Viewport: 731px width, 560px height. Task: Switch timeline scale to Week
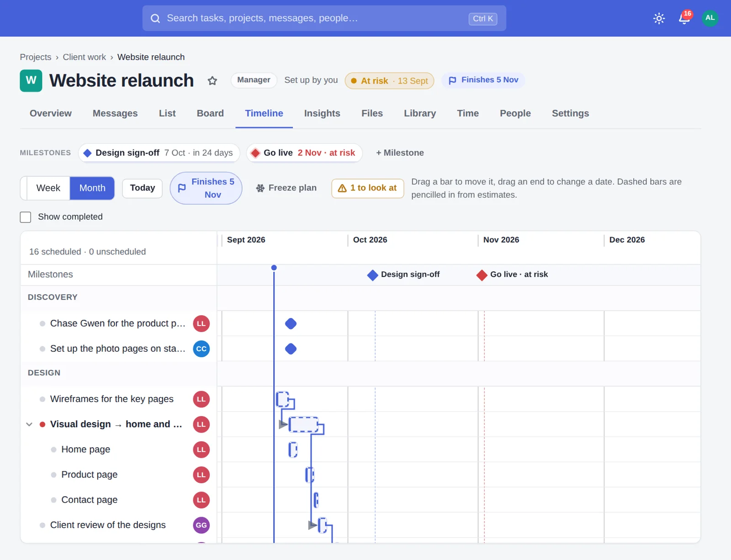click(48, 188)
